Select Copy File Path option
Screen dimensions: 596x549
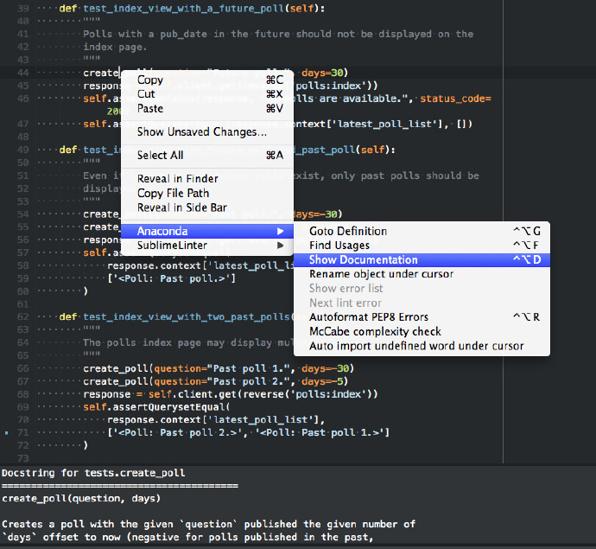tap(207, 193)
